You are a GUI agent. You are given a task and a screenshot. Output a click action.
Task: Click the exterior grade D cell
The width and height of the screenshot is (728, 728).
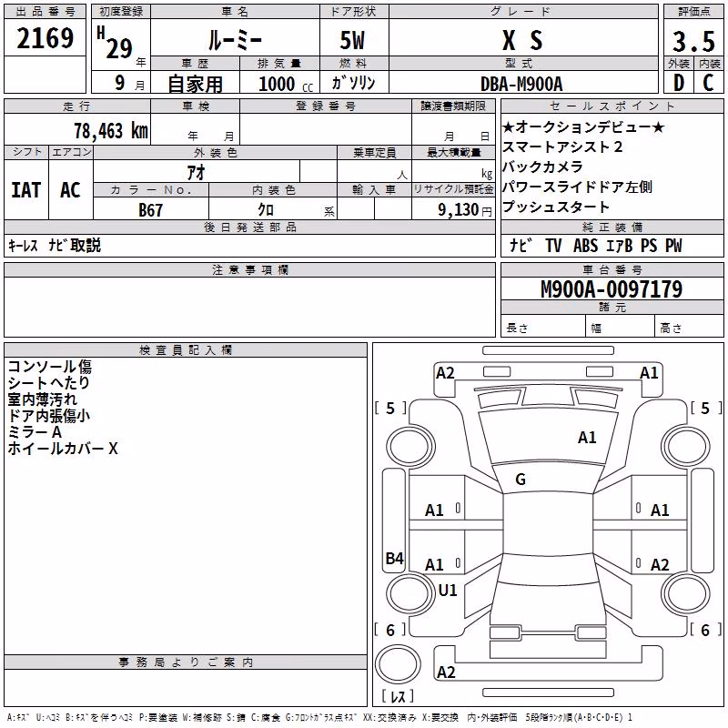click(x=679, y=83)
